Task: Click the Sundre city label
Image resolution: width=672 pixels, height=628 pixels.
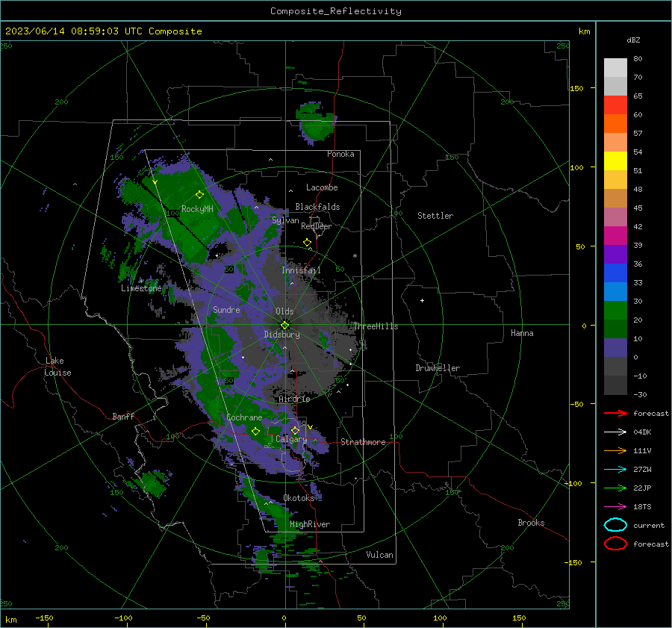Action: pyautogui.click(x=226, y=310)
